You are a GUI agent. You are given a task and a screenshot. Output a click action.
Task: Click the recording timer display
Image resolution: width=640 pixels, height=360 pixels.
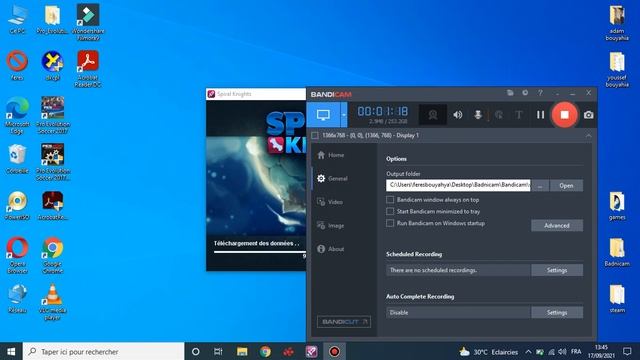[382, 112]
